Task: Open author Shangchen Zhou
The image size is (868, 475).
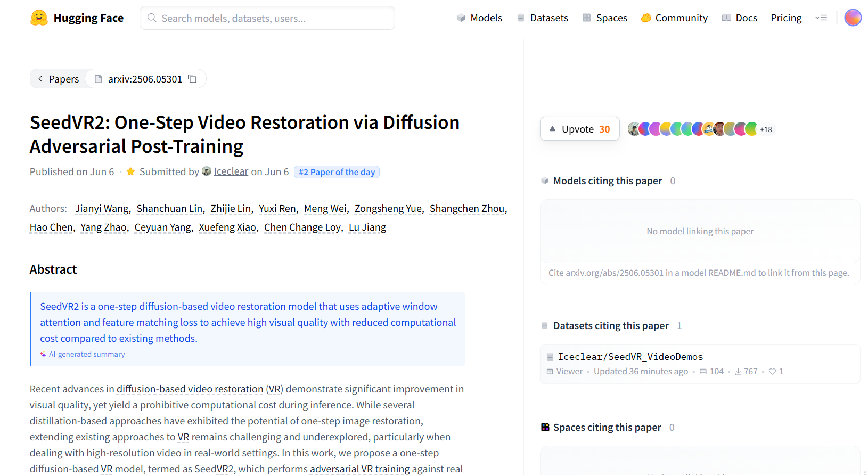Action: pyautogui.click(x=467, y=209)
